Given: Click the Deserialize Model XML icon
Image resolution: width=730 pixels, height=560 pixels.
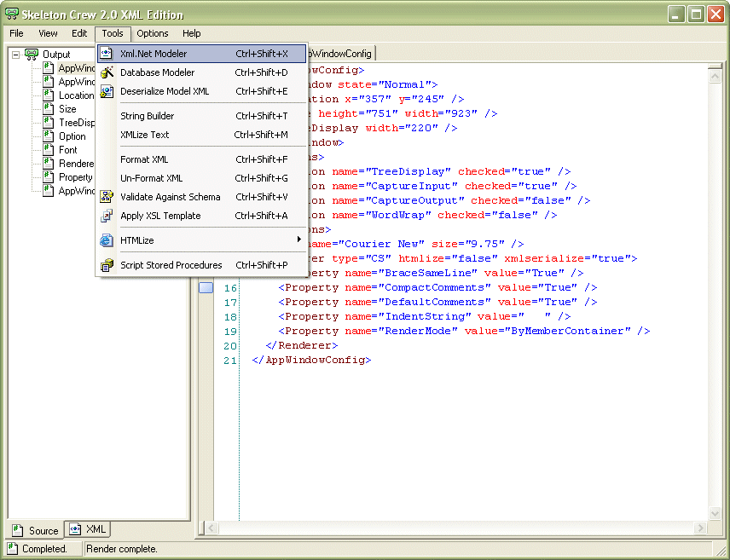Looking at the screenshot, I should (x=107, y=91).
